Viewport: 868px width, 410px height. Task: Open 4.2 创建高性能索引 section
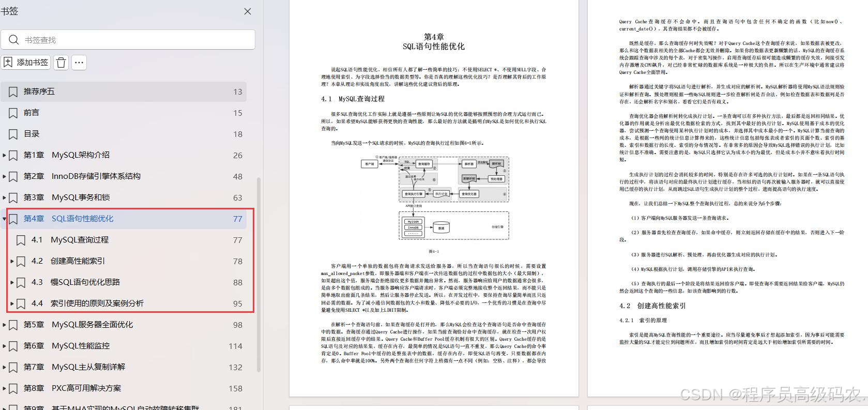[x=68, y=261]
